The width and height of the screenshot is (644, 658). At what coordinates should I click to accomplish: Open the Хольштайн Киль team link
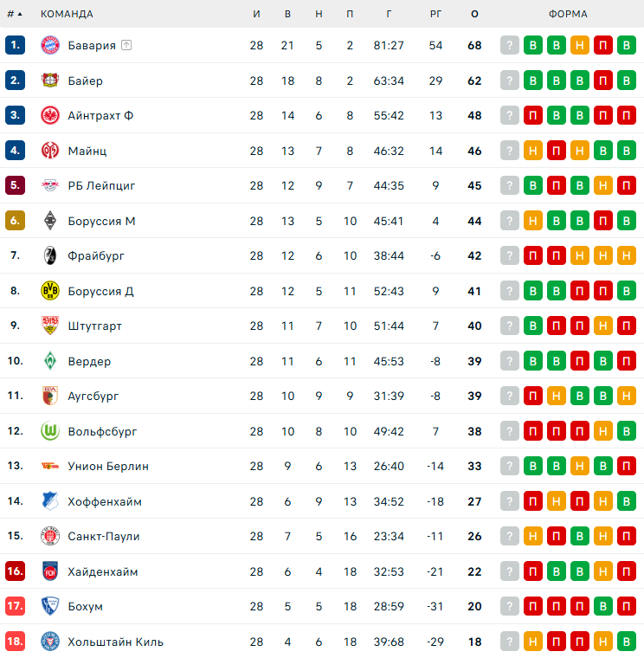click(x=115, y=642)
